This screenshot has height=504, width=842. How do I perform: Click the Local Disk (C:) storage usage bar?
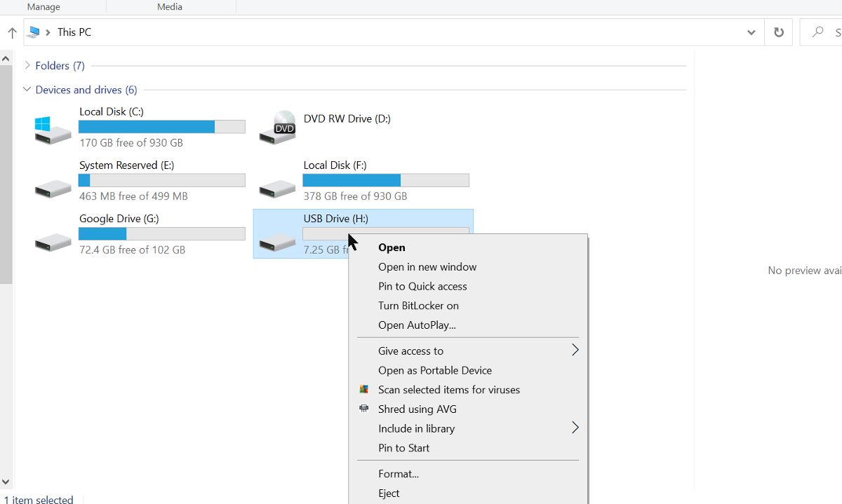[161, 127]
